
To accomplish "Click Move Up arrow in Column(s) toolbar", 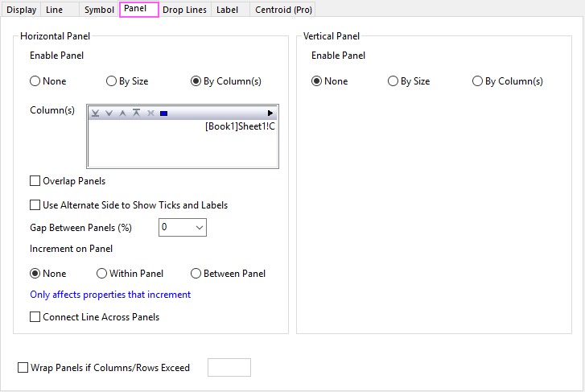I will (x=122, y=113).
